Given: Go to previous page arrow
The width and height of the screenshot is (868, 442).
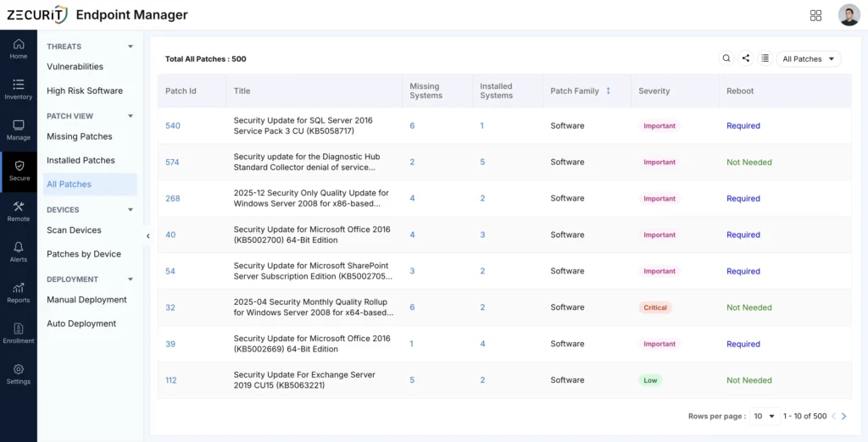Looking at the screenshot, I should [834, 416].
